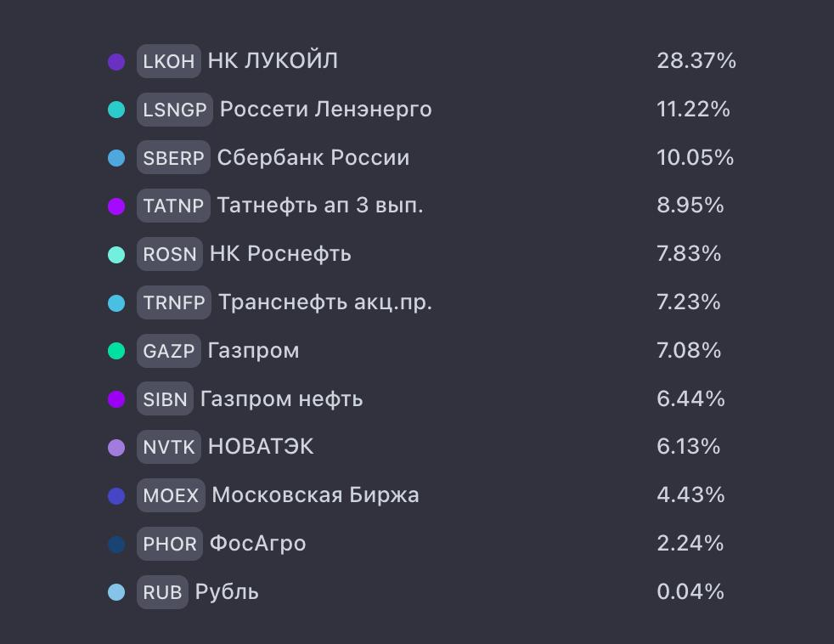
Task: Select the green dot next to GAZP
Action: click(116, 351)
